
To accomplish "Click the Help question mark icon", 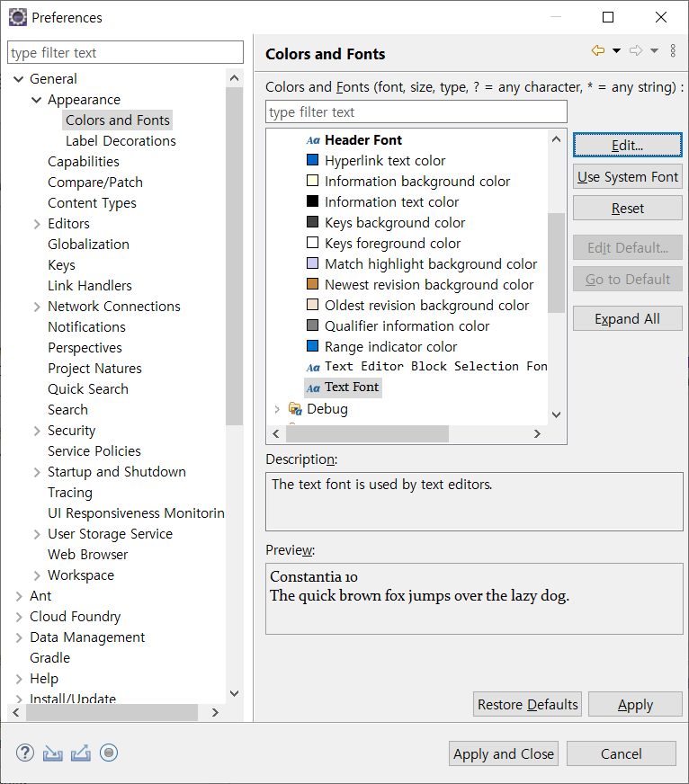I will click(x=25, y=753).
